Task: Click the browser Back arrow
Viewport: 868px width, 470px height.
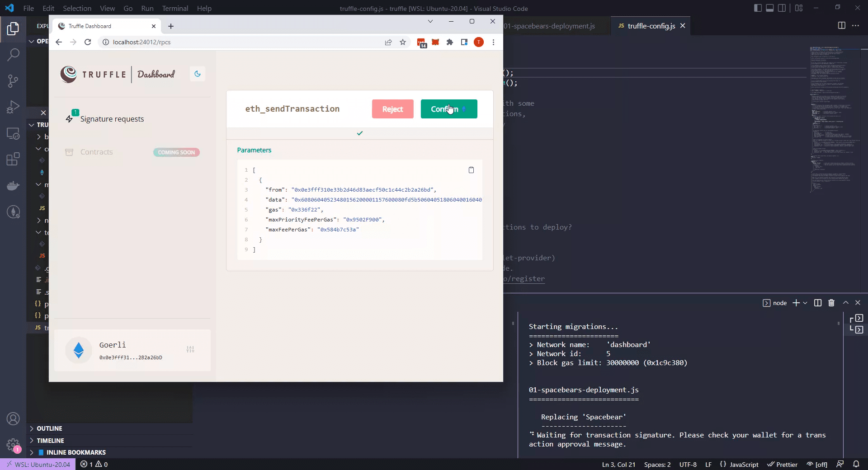Action: pyautogui.click(x=59, y=42)
